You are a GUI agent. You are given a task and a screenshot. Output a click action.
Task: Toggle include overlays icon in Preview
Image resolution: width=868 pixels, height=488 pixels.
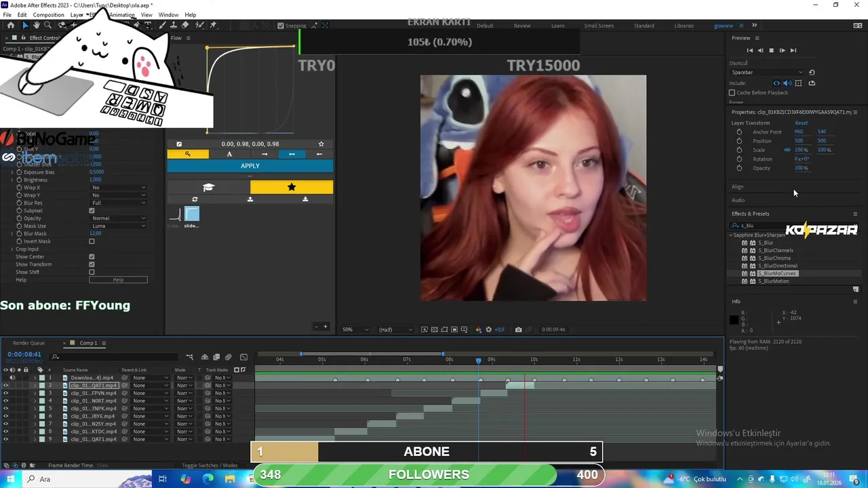(798, 83)
